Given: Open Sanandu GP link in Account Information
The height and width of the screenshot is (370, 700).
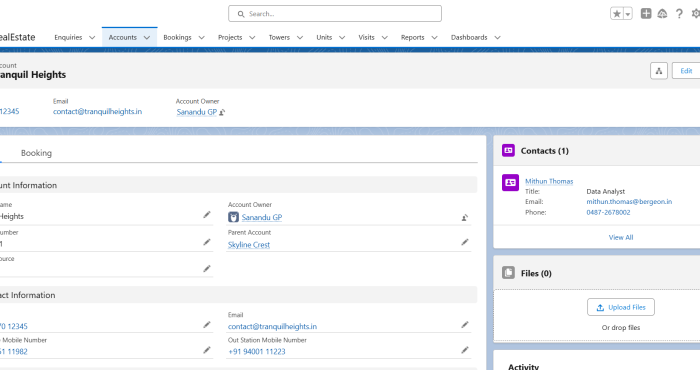Looking at the screenshot, I should click(x=262, y=217).
